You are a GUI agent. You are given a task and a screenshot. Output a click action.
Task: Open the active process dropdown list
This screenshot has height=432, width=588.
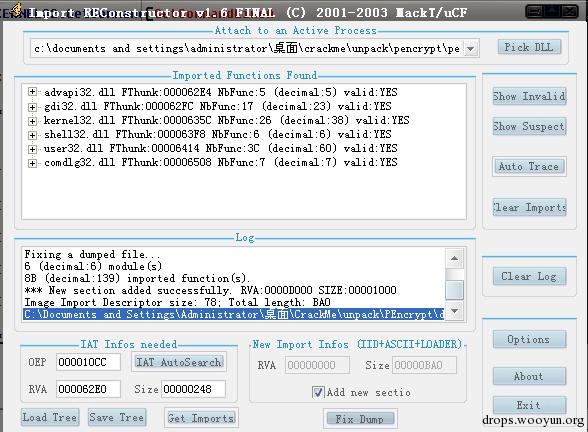pyautogui.click(x=471, y=49)
